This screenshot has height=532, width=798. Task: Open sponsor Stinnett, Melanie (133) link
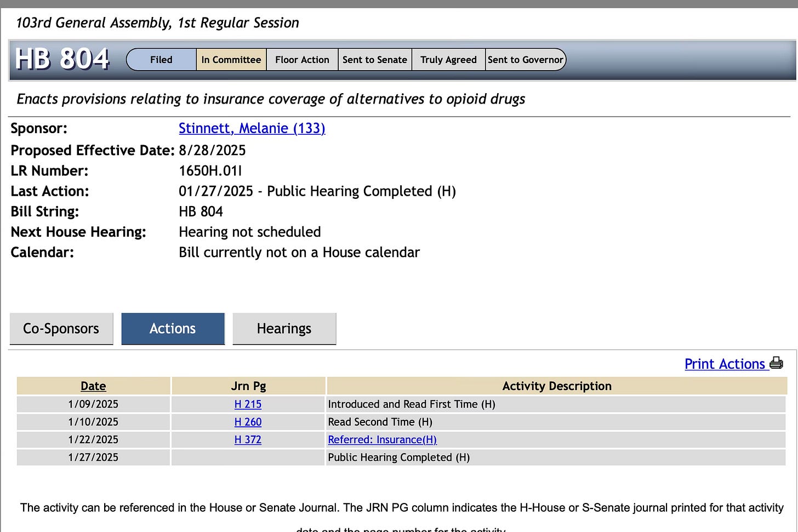(x=252, y=128)
